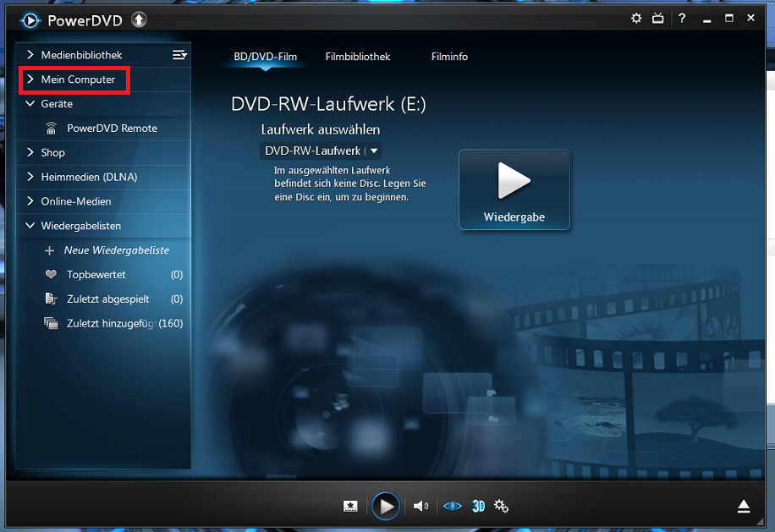
Task: Mute the volume speaker icon
Action: (x=420, y=507)
